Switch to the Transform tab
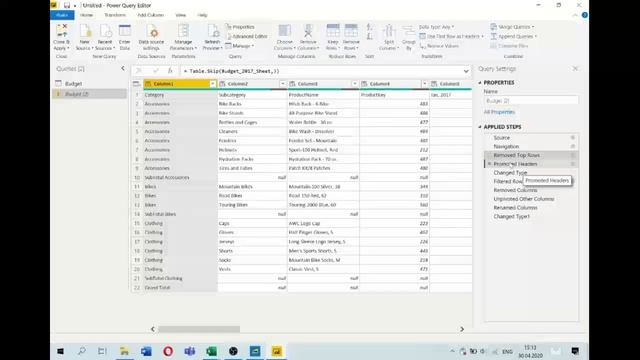The height and width of the screenshot is (360, 640). (115, 15)
